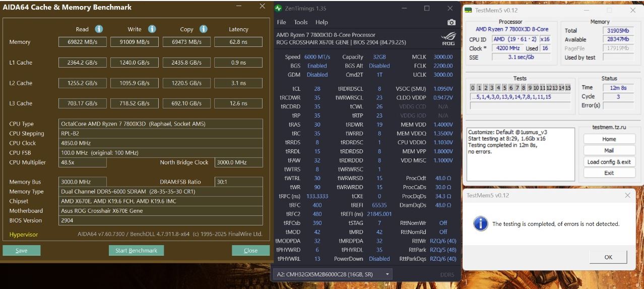Click OK in the testing completed dialog

[x=608, y=257]
